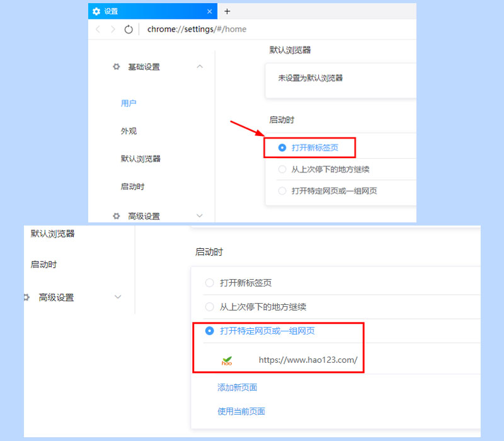Enable 打开特定网页或一组网页 option
This screenshot has width=504, height=441.
209,331
